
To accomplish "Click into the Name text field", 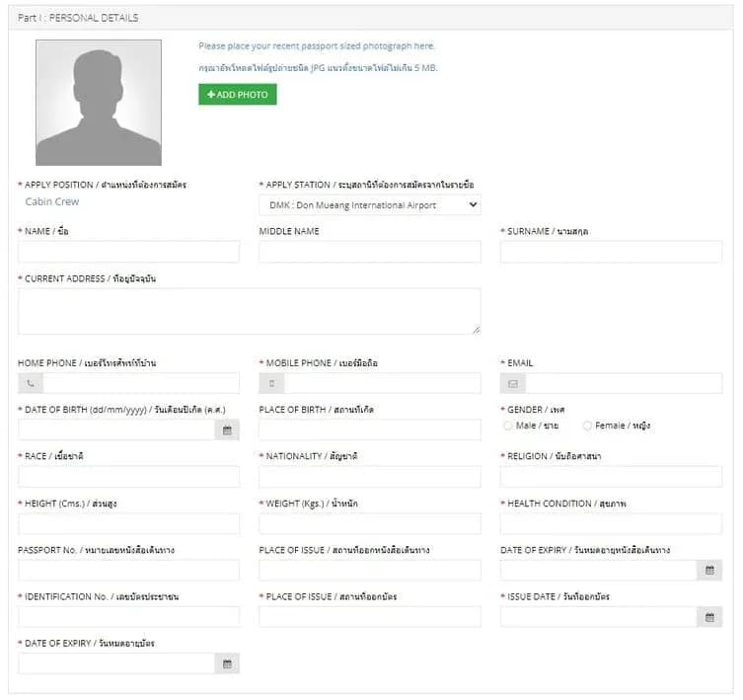I will 128,252.
